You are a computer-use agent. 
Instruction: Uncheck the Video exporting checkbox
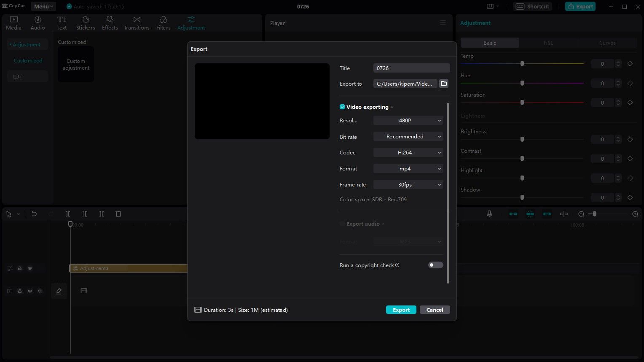[x=342, y=107]
